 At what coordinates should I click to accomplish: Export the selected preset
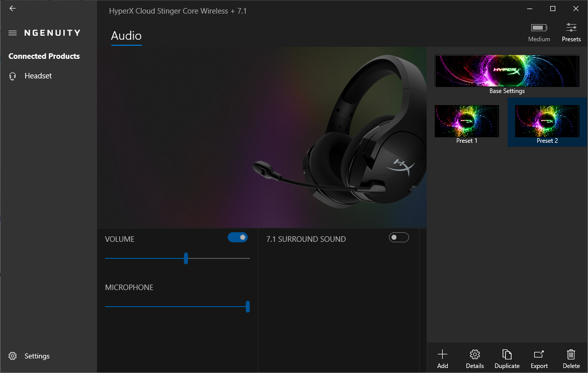[539, 359]
